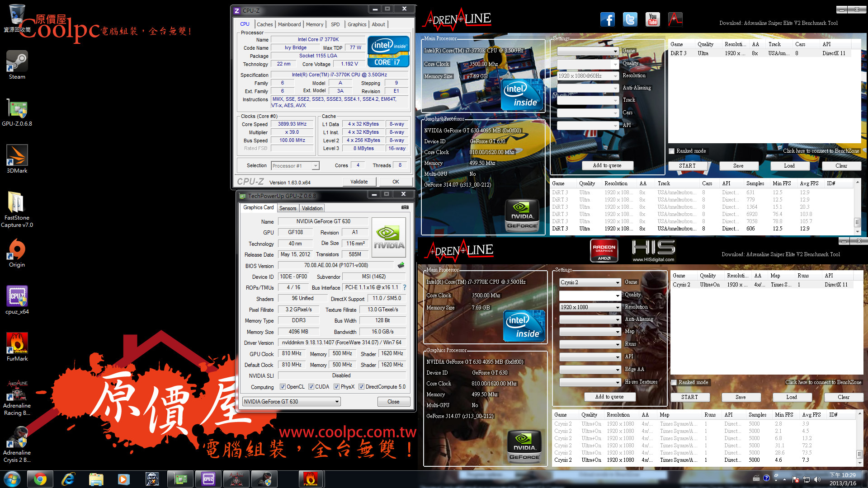The width and height of the screenshot is (868, 488).
Task: Click the red Adrenaline A icon beside YouTube
Action: point(675,19)
